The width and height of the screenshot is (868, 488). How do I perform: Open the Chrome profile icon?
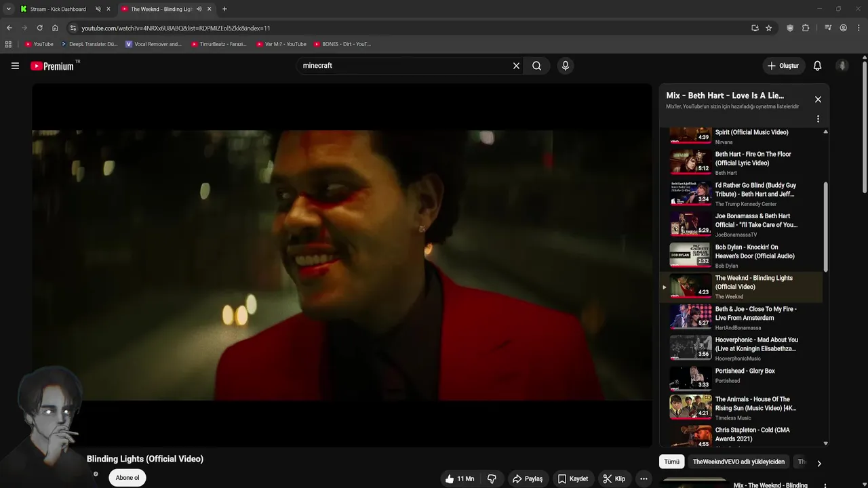coord(843,28)
